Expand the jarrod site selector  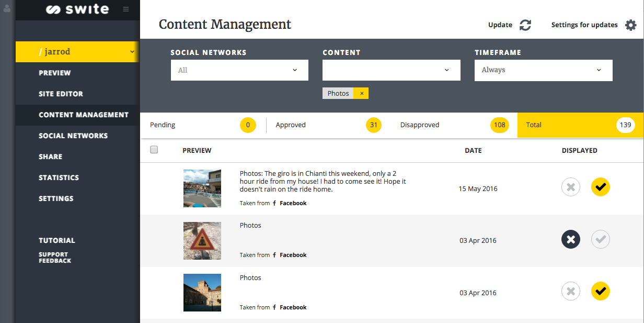pyautogui.click(x=77, y=52)
